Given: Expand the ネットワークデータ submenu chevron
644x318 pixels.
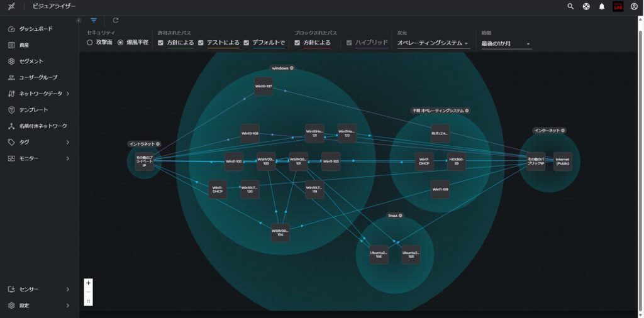Looking at the screenshot, I should pos(68,94).
